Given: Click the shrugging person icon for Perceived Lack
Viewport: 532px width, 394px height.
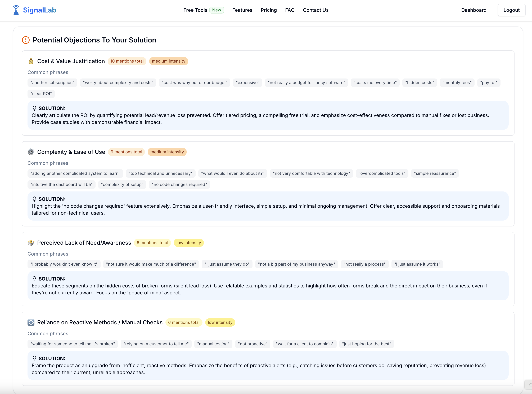Looking at the screenshot, I should click(31, 243).
